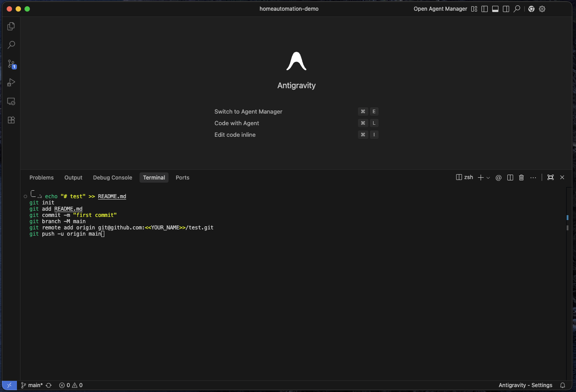Screen dimensions: 576x392
Task: Click Edit code inline shortcut row
Action: point(296,135)
